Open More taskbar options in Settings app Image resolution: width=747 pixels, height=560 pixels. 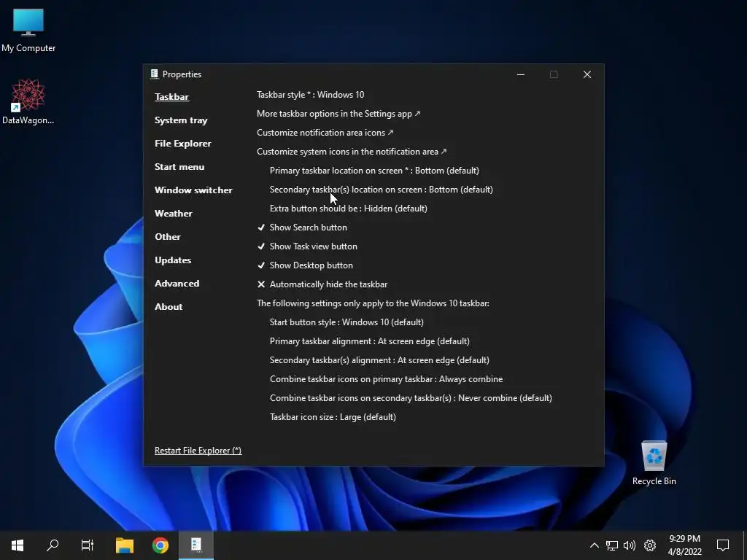[338, 114]
